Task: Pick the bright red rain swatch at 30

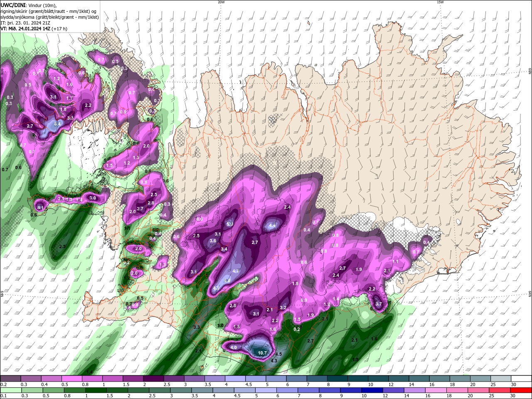Action: (521, 390)
